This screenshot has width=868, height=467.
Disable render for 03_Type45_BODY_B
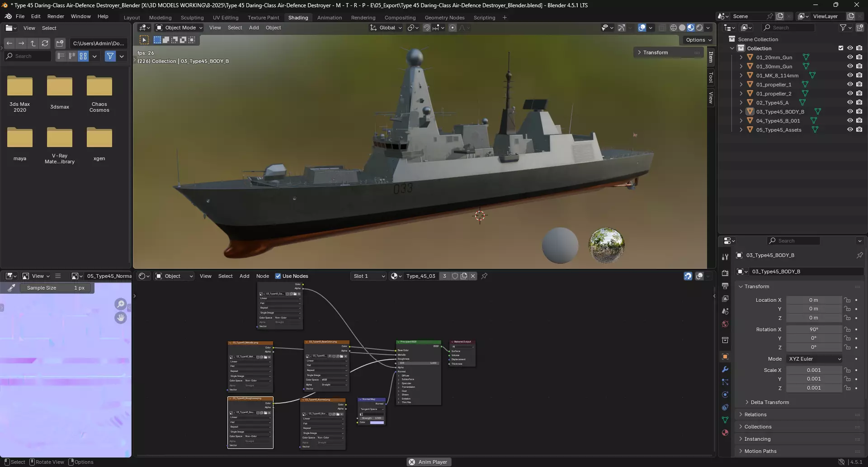(x=859, y=112)
